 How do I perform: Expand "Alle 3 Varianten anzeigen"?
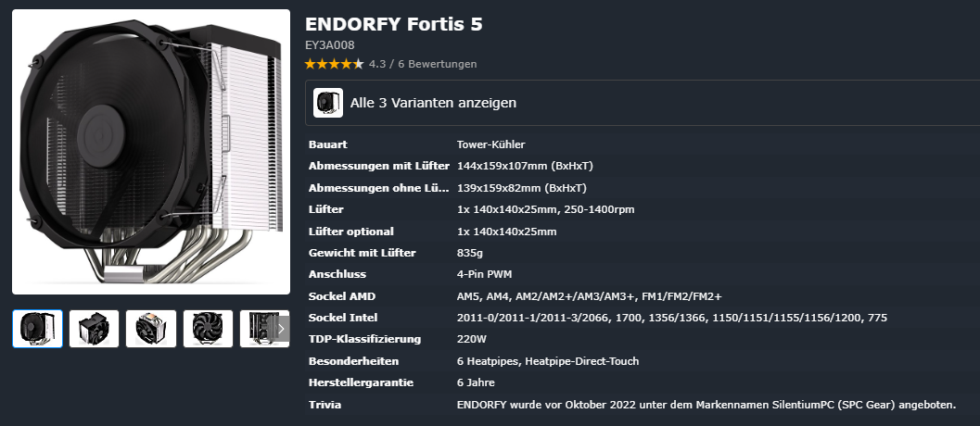(433, 103)
